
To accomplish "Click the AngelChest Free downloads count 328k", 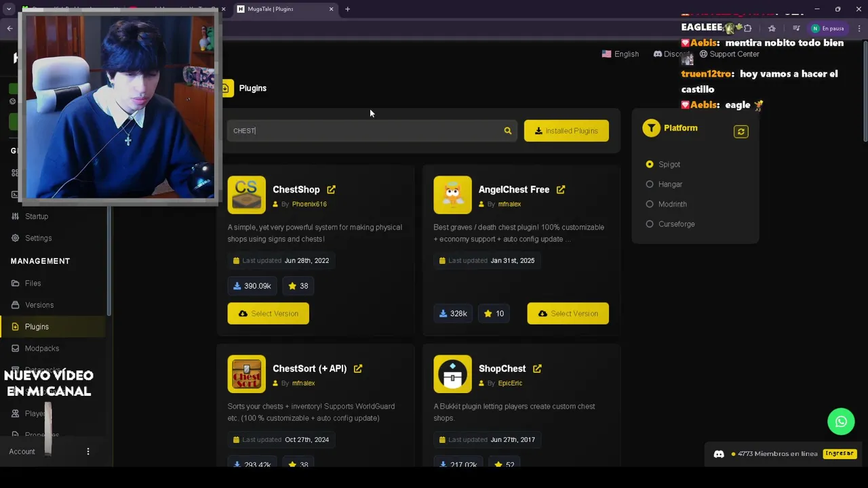I will (x=454, y=314).
